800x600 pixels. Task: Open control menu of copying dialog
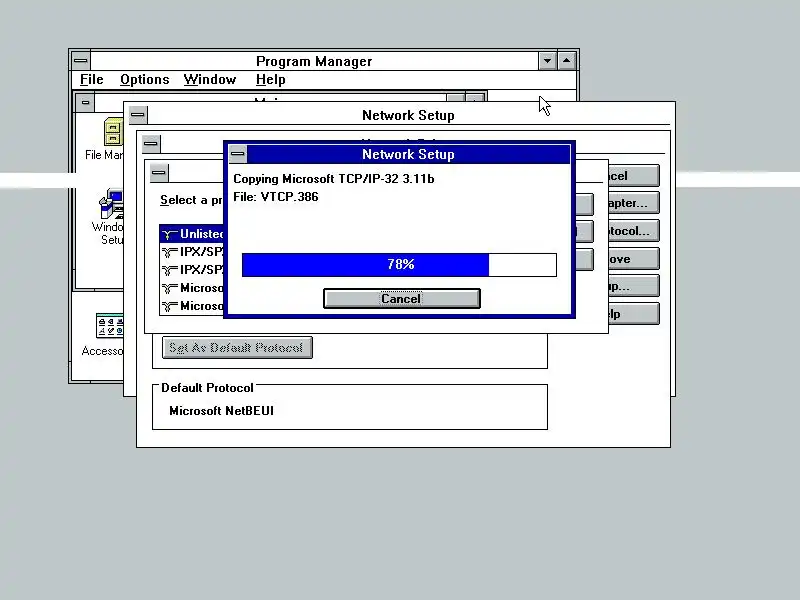tap(238, 154)
